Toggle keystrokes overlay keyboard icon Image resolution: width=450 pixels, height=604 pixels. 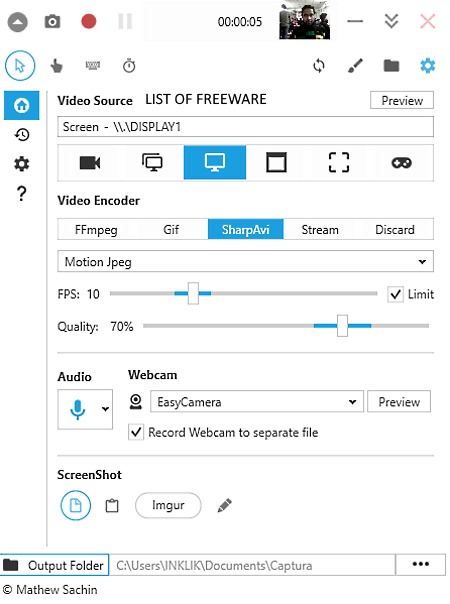[92, 65]
